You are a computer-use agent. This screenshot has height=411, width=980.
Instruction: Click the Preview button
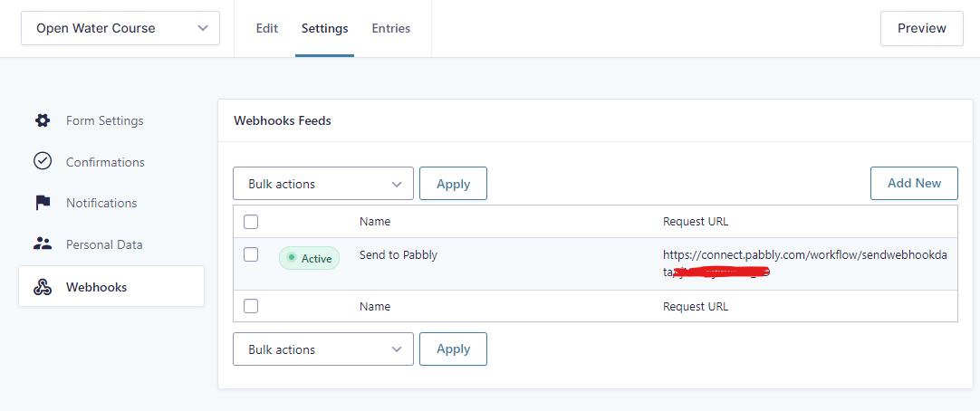(x=922, y=28)
